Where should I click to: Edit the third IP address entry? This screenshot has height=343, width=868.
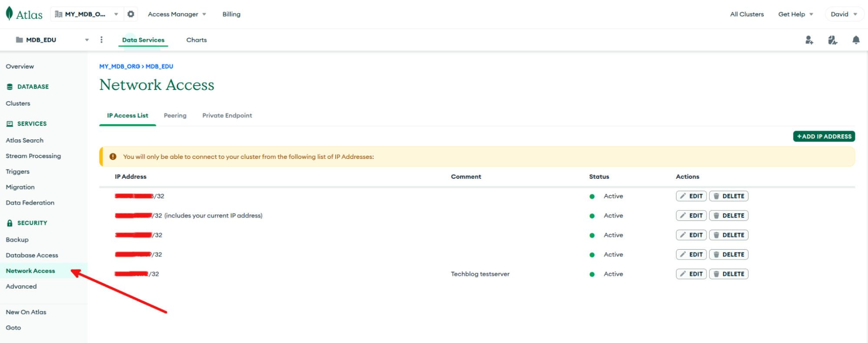[x=691, y=235]
